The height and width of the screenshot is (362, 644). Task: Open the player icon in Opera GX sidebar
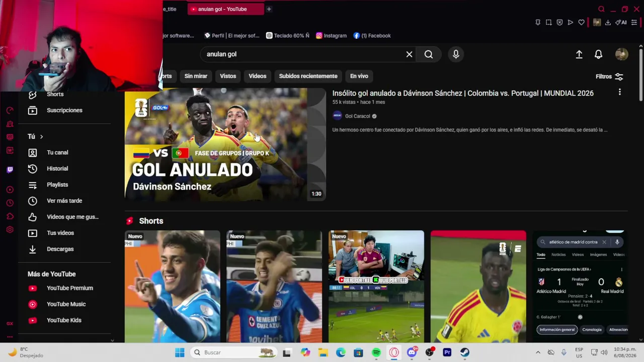tap(10, 190)
